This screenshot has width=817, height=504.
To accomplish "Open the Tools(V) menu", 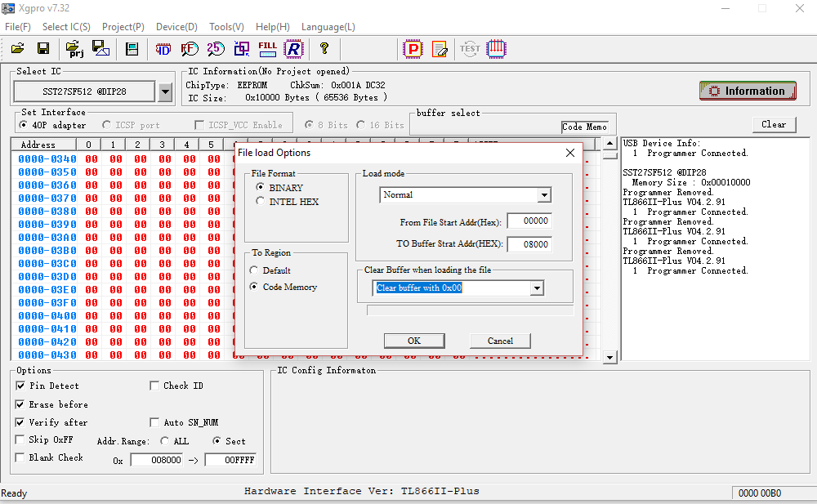I will click(x=226, y=27).
